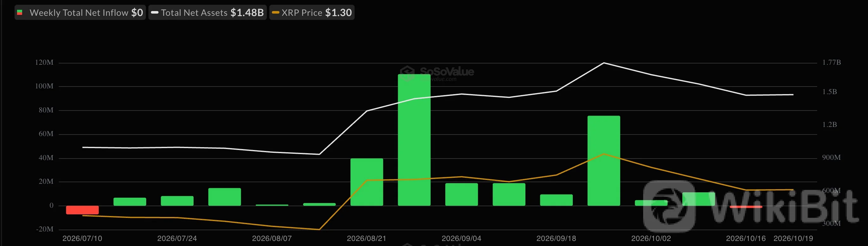Select the green bar above 2026/07/24

pos(177,201)
